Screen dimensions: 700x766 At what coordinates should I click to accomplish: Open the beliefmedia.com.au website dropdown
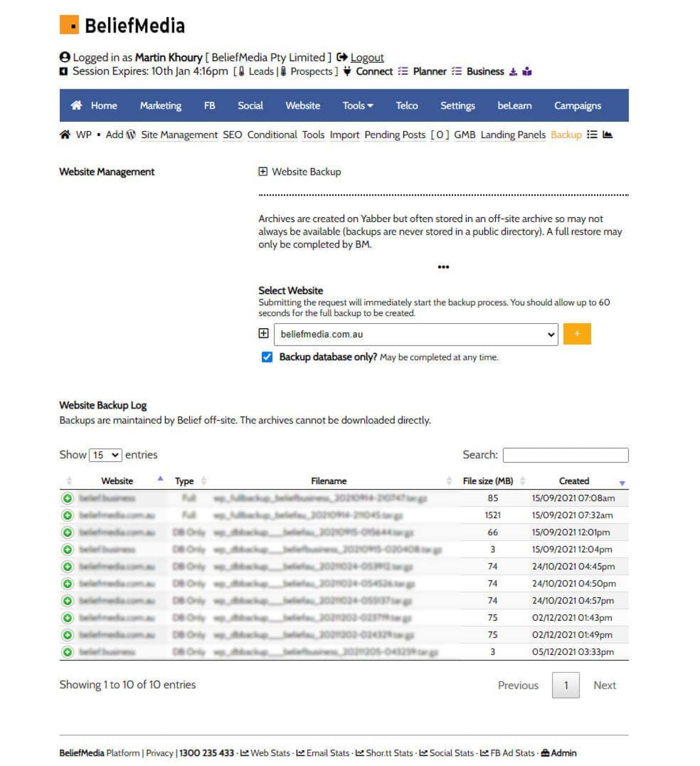point(415,334)
